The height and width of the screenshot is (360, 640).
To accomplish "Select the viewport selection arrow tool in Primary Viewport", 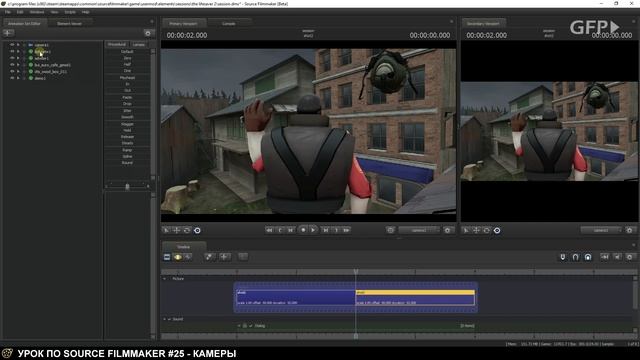I will pos(166,230).
